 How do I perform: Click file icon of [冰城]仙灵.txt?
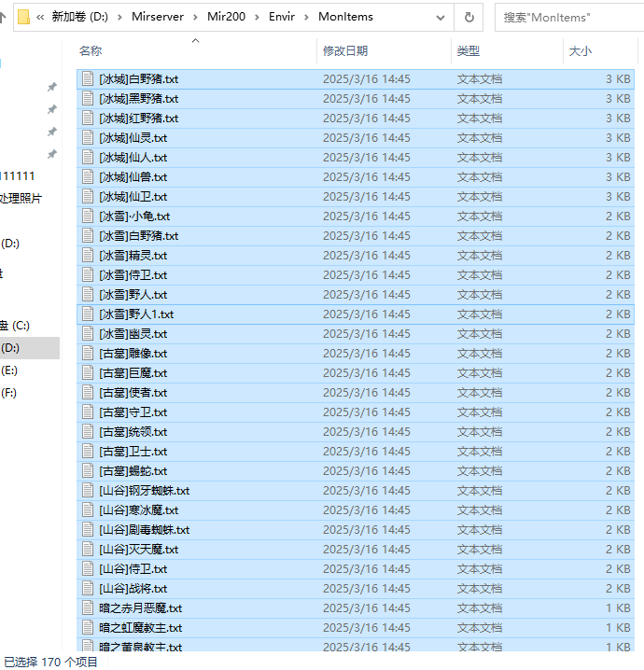point(88,137)
